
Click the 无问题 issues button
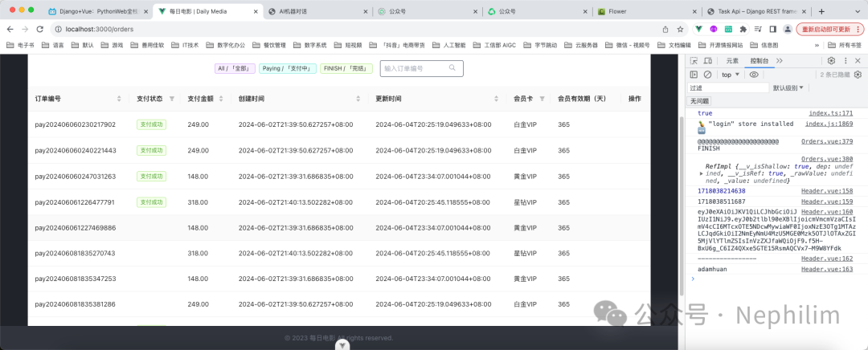[x=699, y=101]
